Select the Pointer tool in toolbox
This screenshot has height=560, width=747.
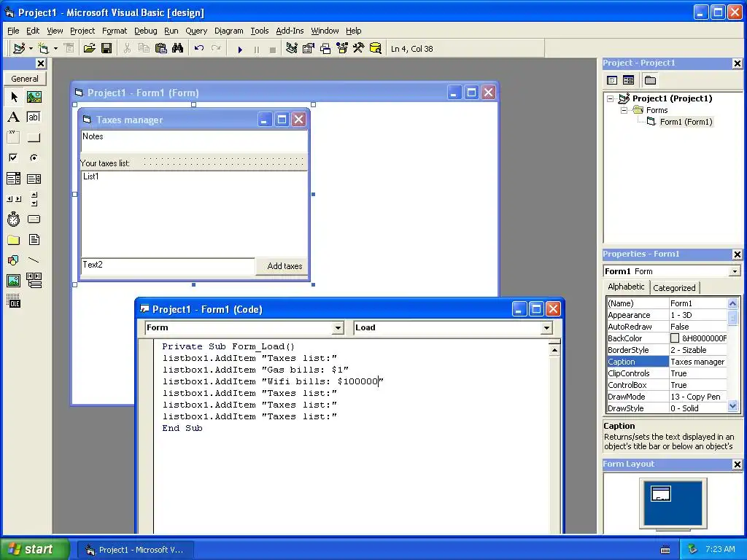(14, 97)
